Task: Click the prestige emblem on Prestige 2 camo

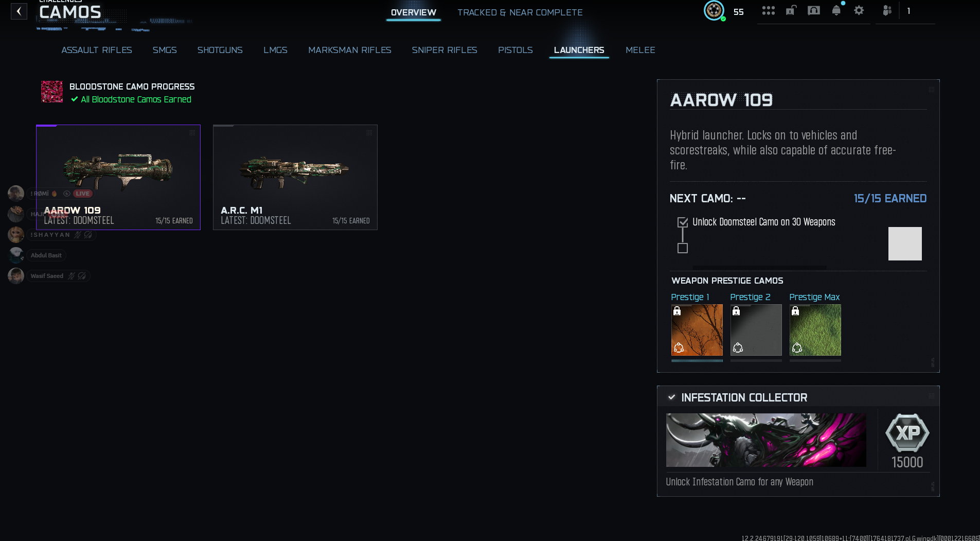Action: click(738, 348)
